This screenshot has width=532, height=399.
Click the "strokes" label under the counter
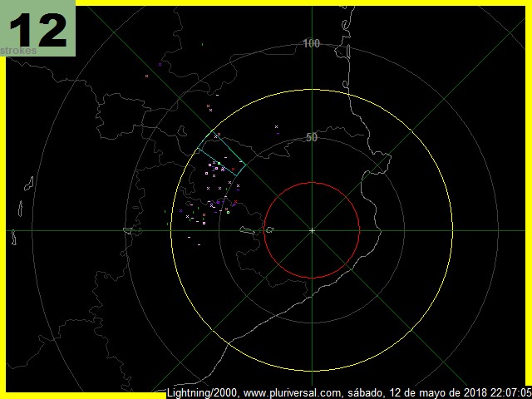(18, 51)
